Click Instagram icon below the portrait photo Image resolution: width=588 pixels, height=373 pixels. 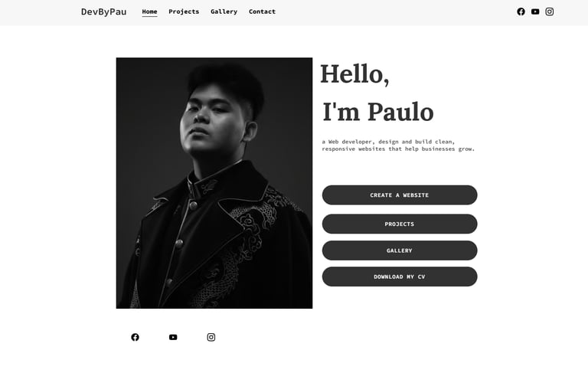[211, 337]
